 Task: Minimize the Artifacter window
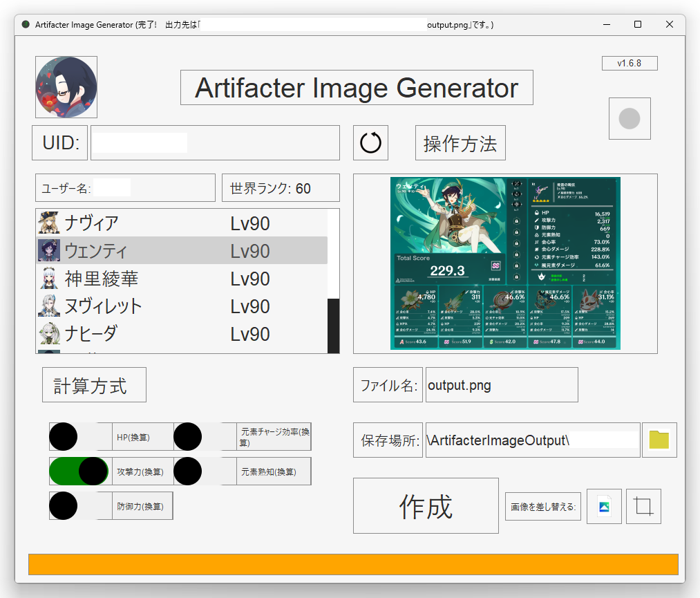(607, 25)
